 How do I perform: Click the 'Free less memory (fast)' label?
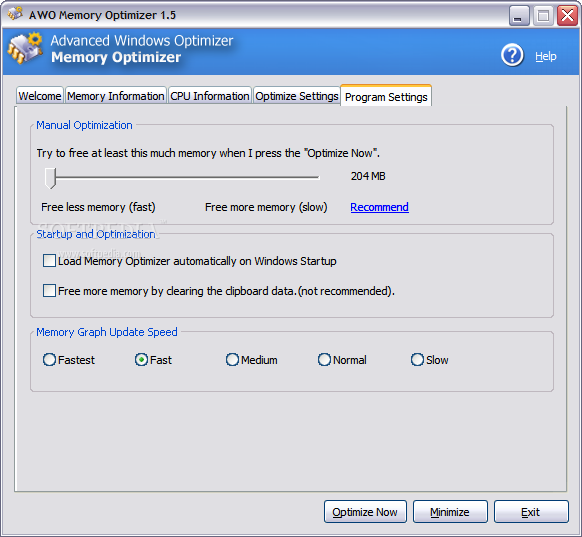pos(98,207)
